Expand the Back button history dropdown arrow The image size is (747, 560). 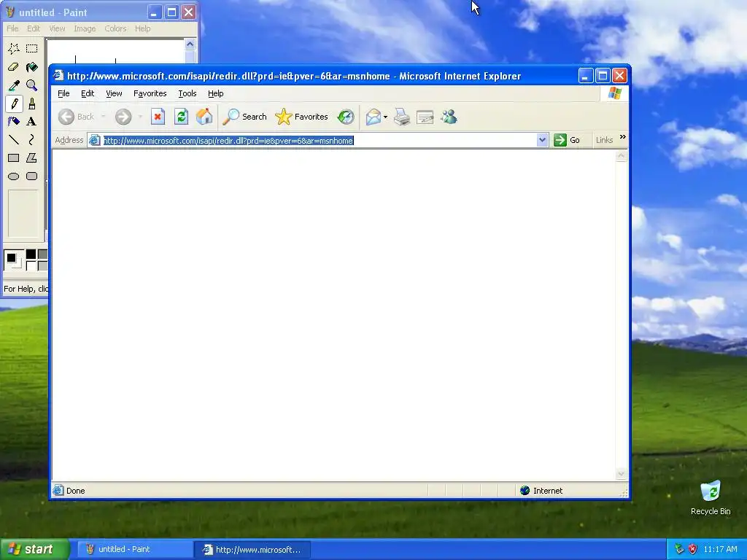pos(103,117)
